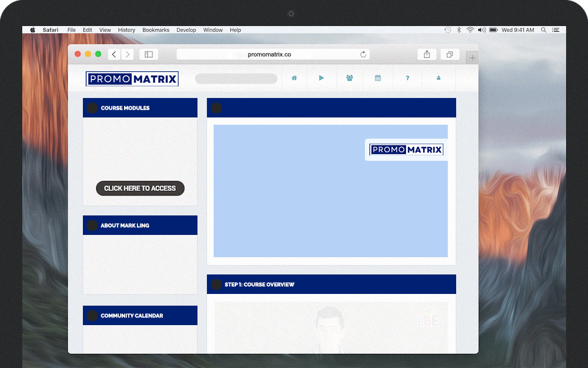The height and width of the screenshot is (368, 588).
Task: Go to the home page icon
Action: pos(294,78)
